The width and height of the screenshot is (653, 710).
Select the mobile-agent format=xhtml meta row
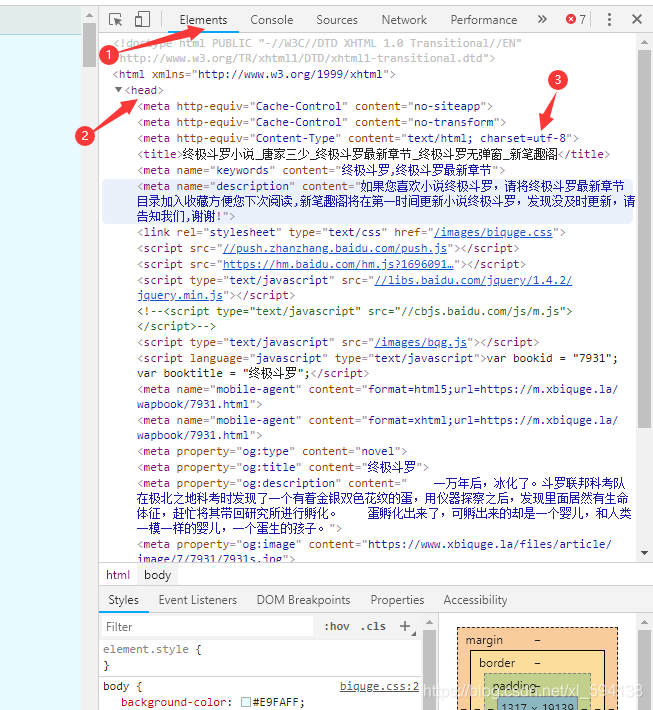click(x=377, y=427)
